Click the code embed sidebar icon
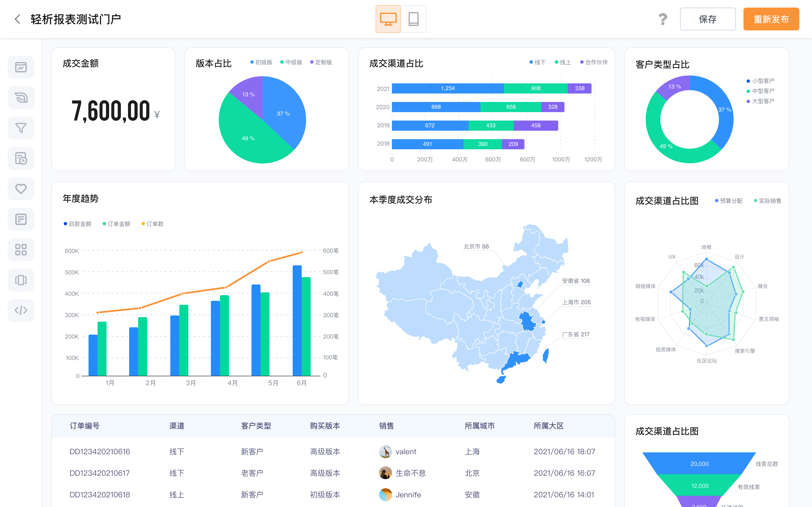The width and height of the screenshot is (812, 507). [21, 311]
